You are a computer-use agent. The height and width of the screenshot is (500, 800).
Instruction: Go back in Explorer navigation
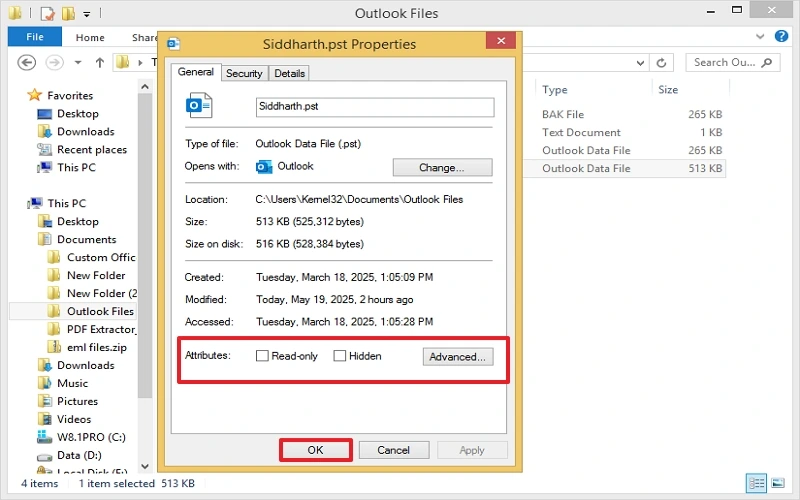pos(27,62)
